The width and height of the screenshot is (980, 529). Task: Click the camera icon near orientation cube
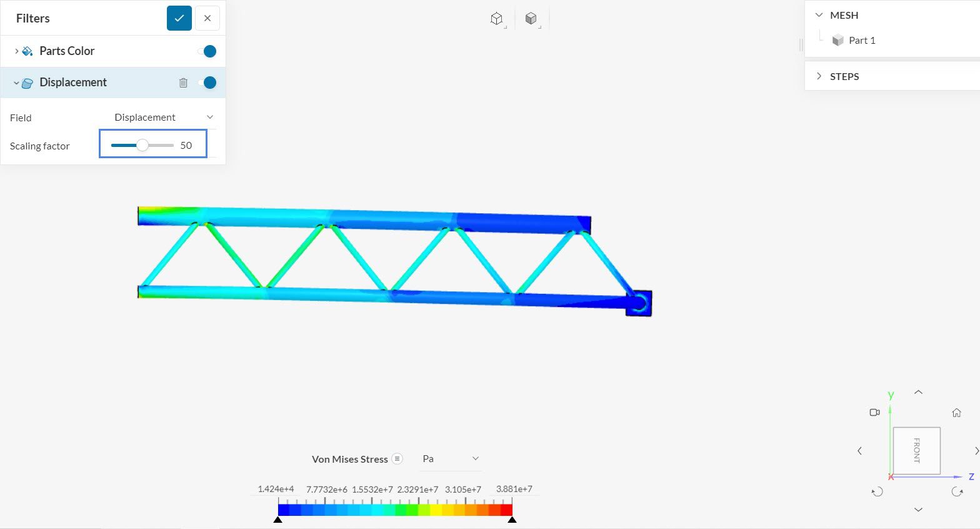pos(874,413)
